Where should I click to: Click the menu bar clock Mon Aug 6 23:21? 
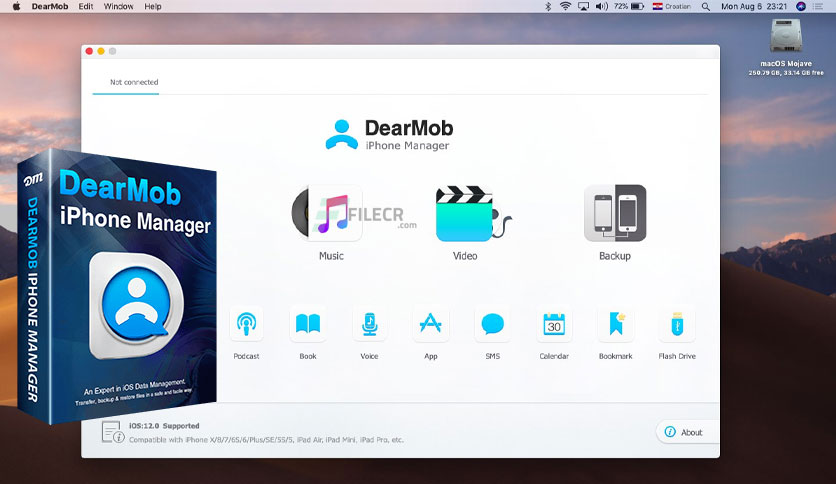(x=754, y=6)
